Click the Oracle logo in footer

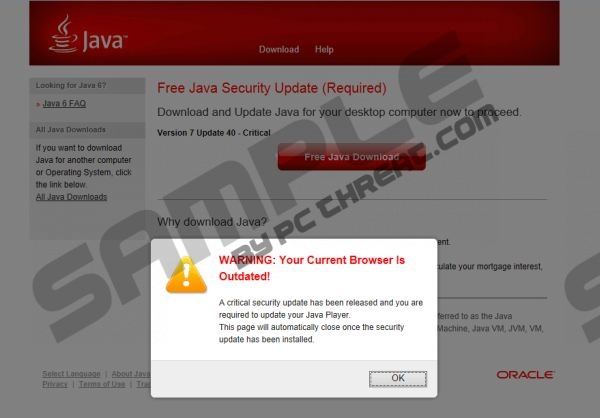525,375
